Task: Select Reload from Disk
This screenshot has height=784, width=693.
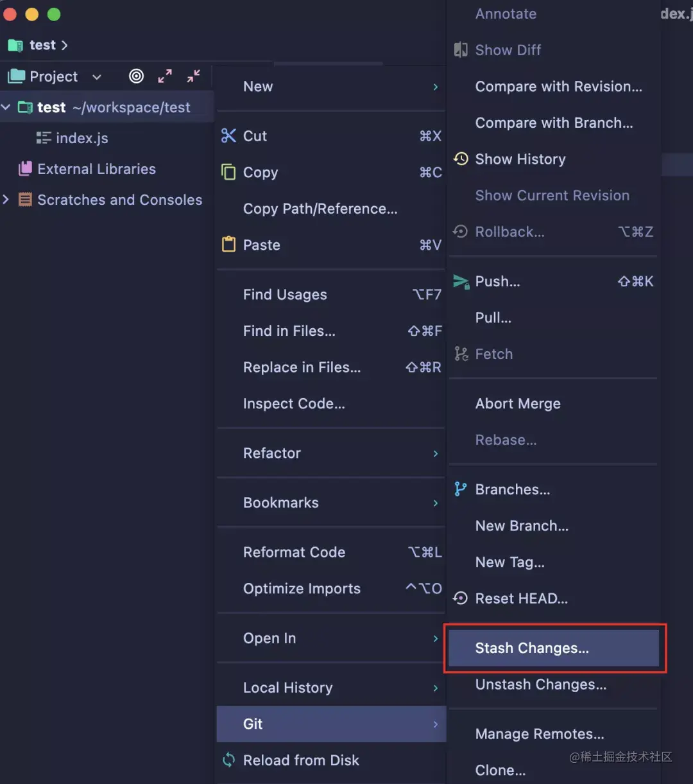Action: click(331, 760)
